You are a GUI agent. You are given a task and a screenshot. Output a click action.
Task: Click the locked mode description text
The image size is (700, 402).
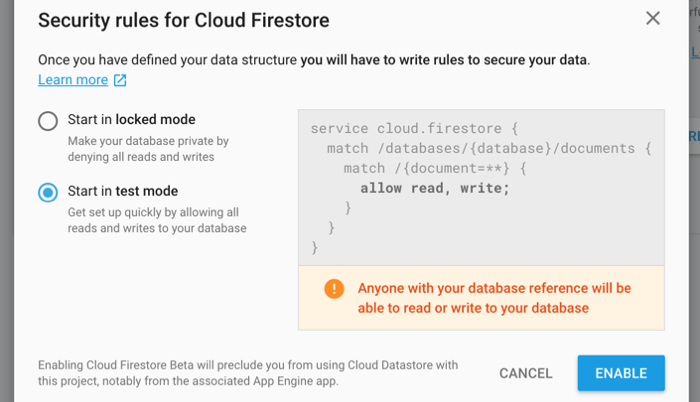pos(148,149)
